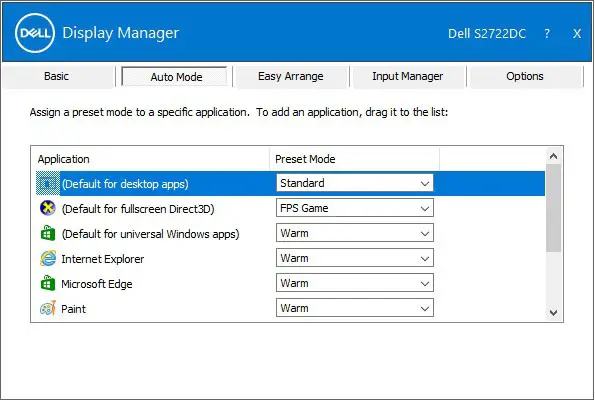Select the (Default for desktop apps) row
This screenshot has width=595, height=401.
point(290,184)
